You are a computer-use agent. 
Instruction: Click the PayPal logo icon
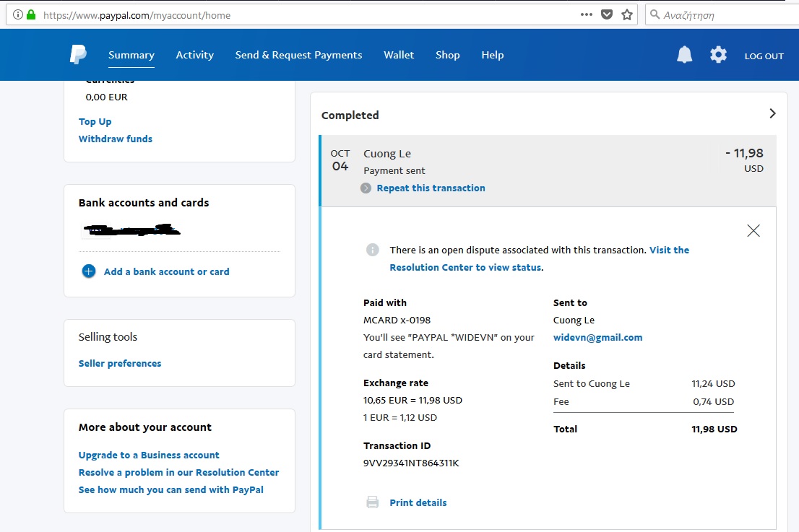point(78,54)
